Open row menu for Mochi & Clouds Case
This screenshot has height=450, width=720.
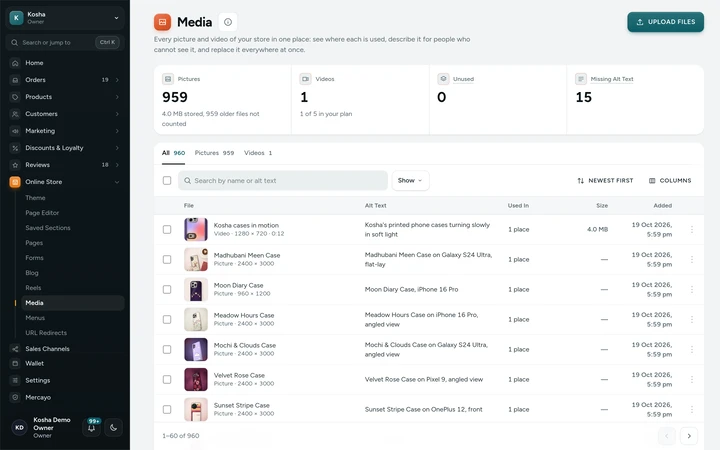(x=692, y=349)
